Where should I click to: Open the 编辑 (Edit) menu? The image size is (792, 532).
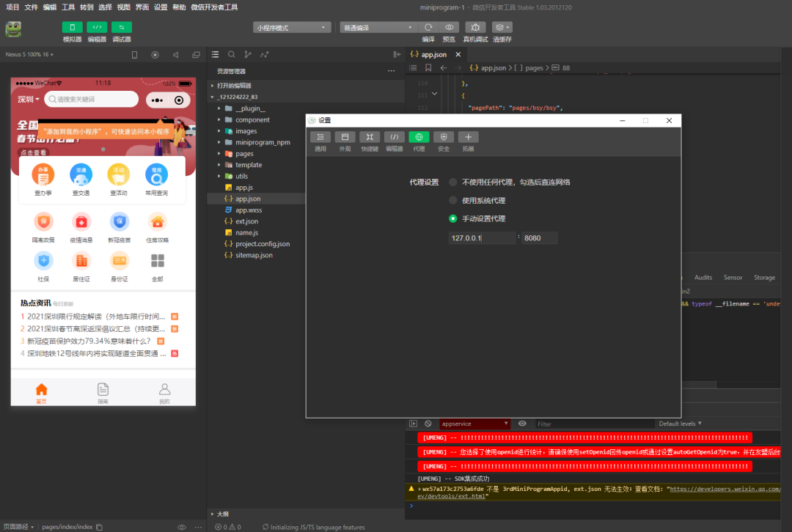[x=50, y=7]
